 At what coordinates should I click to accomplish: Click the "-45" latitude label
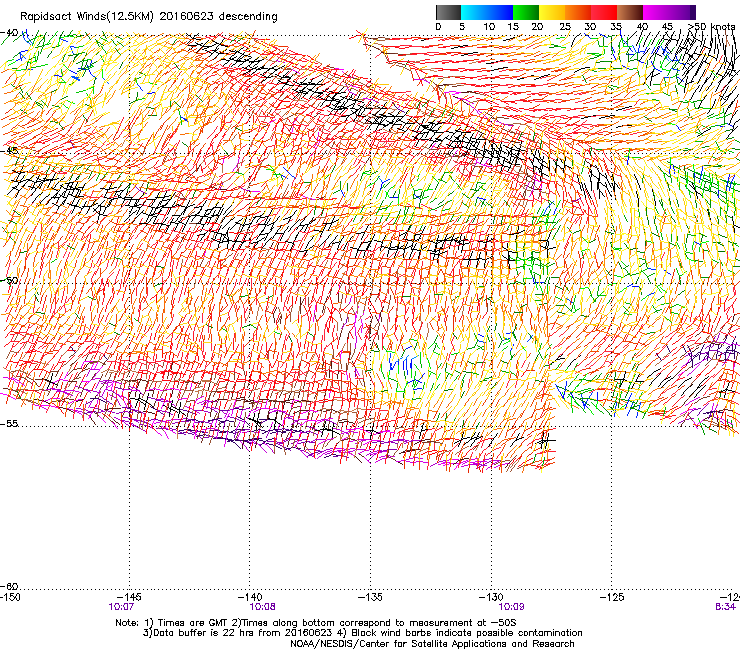pos(9,151)
